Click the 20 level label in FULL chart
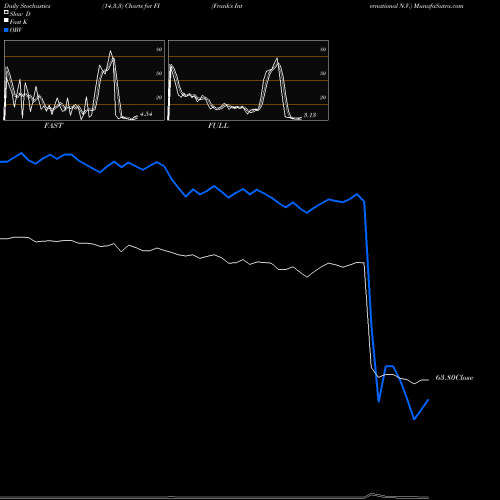The width and height of the screenshot is (500, 500). coord(323,97)
